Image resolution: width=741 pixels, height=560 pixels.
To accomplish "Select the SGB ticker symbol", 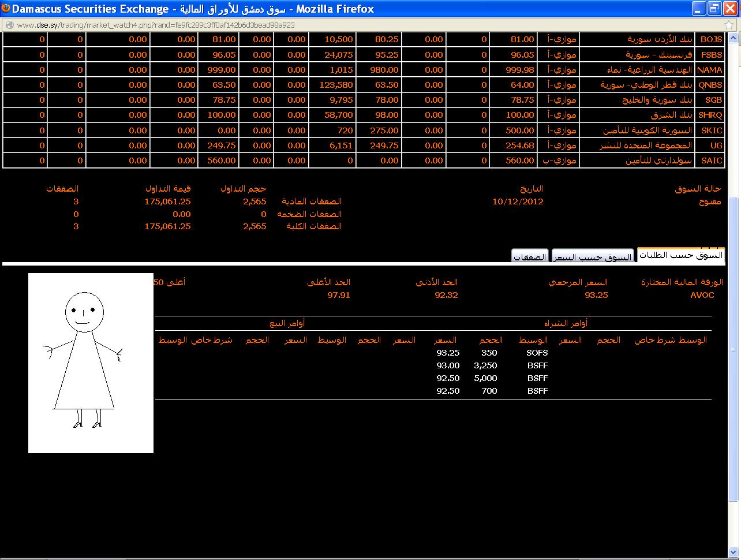I will (x=714, y=100).
